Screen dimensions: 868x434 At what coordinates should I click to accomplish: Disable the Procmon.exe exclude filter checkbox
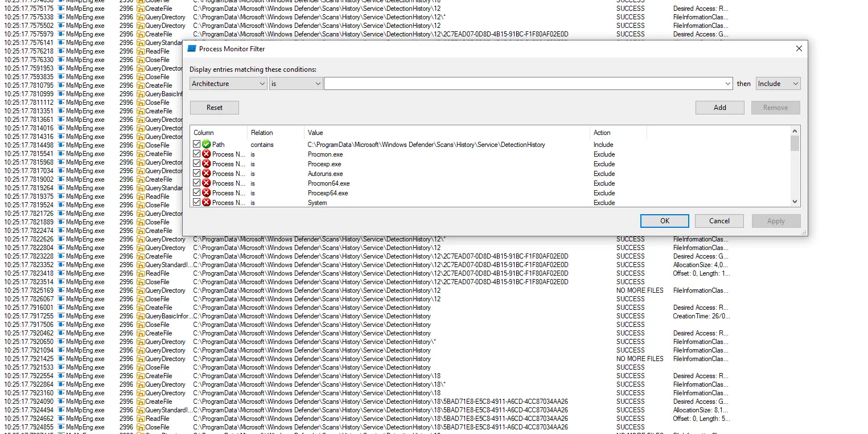(197, 154)
